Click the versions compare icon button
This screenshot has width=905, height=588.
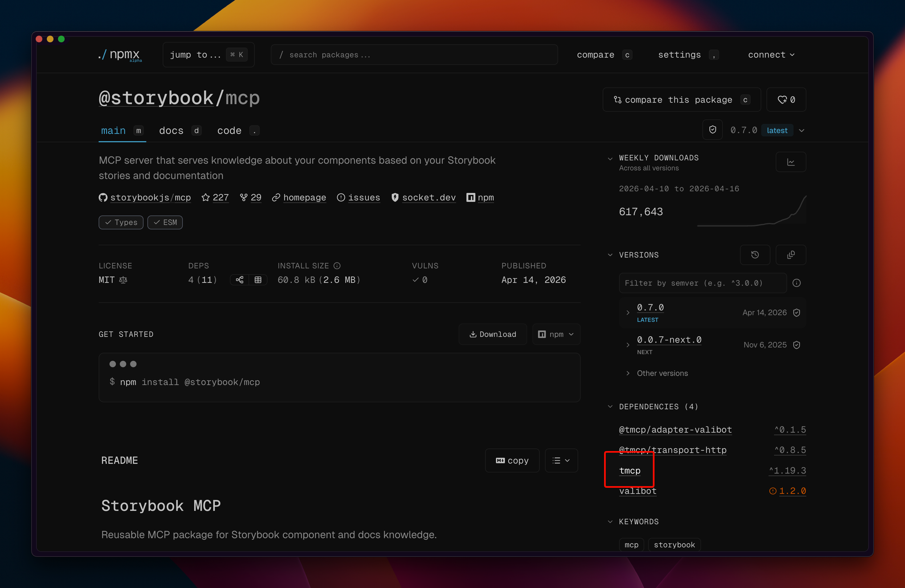click(790, 255)
